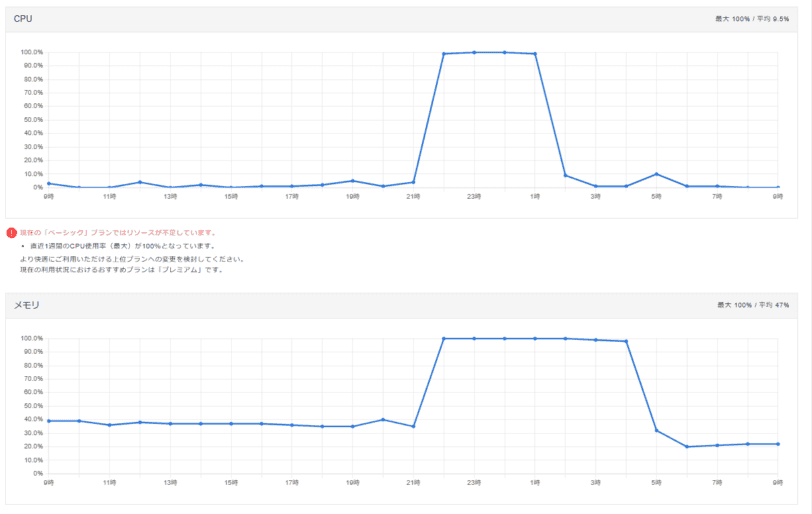Select the memory data point at 23時
The height and width of the screenshot is (514, 812).
pos(474,338)
